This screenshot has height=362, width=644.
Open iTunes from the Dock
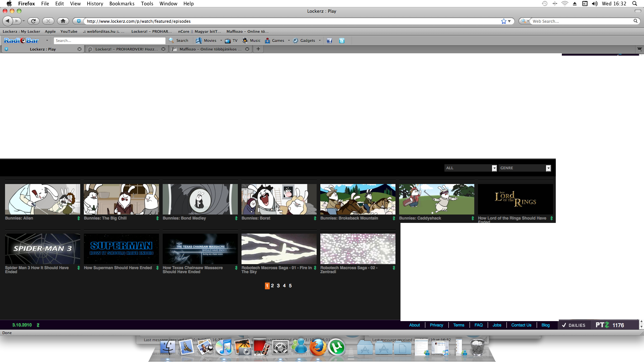224,347
